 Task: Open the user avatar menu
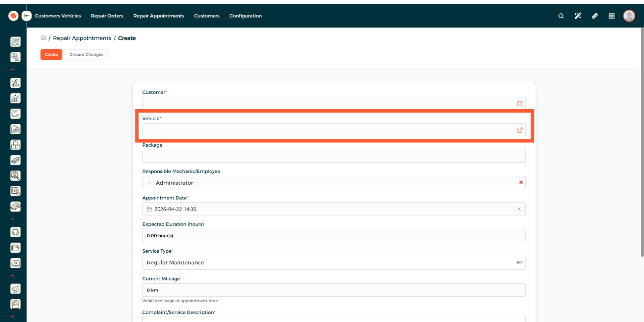(x=629, y=16)
